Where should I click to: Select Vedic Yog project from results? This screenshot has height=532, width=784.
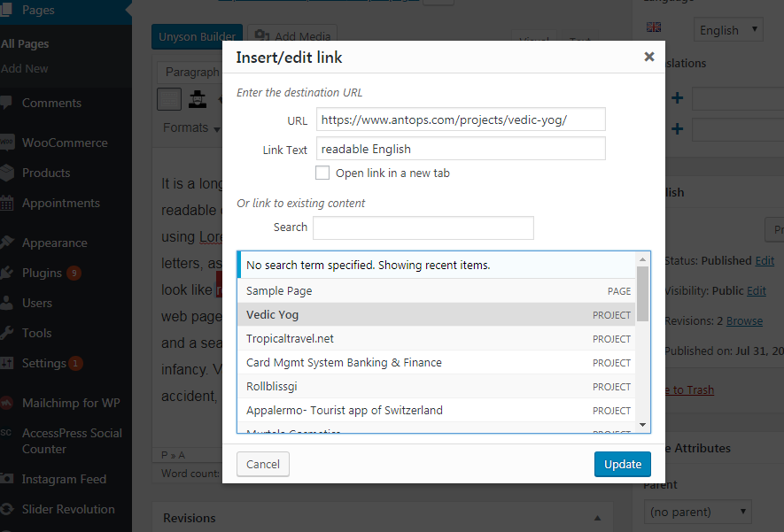tap(436, 315)
